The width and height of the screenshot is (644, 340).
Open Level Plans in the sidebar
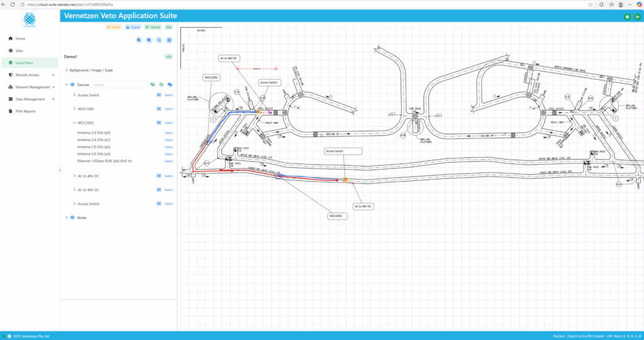30,63
